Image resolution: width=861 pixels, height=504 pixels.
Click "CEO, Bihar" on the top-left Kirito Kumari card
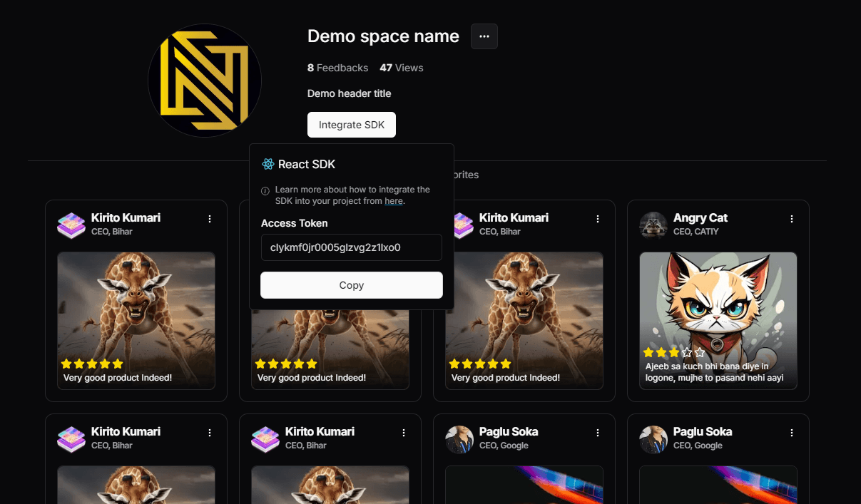click(x=112, y=232)
